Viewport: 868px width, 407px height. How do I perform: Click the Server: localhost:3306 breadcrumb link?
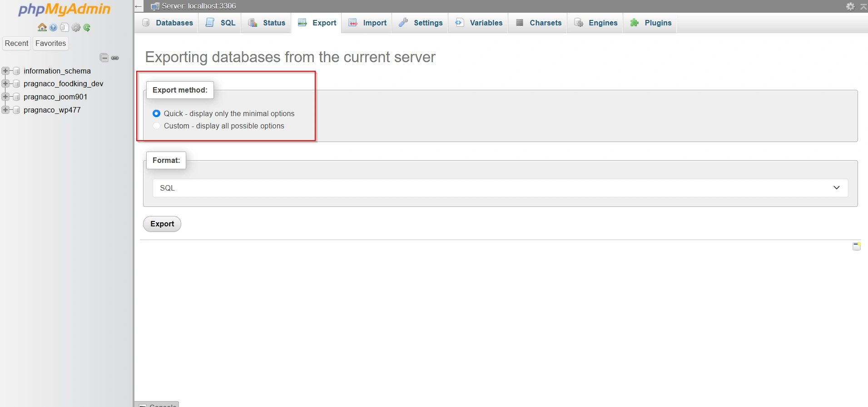[x=199, y=6]
